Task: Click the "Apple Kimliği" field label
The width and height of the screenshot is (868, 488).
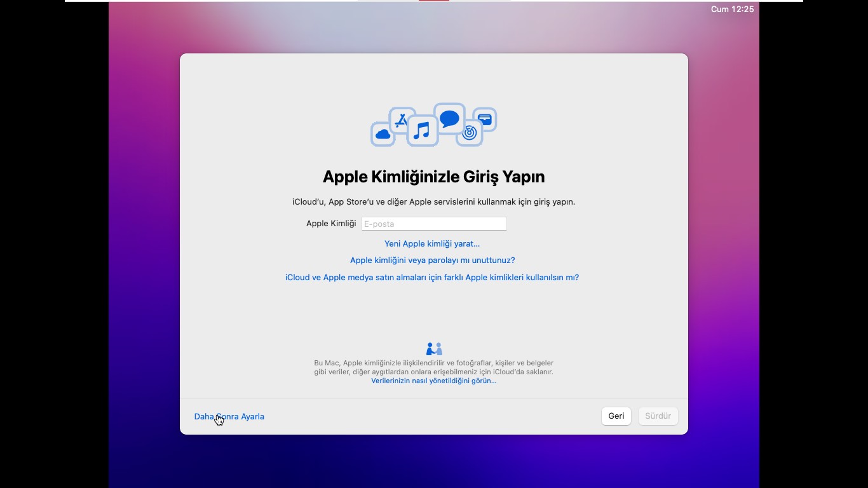Action: 331,224
